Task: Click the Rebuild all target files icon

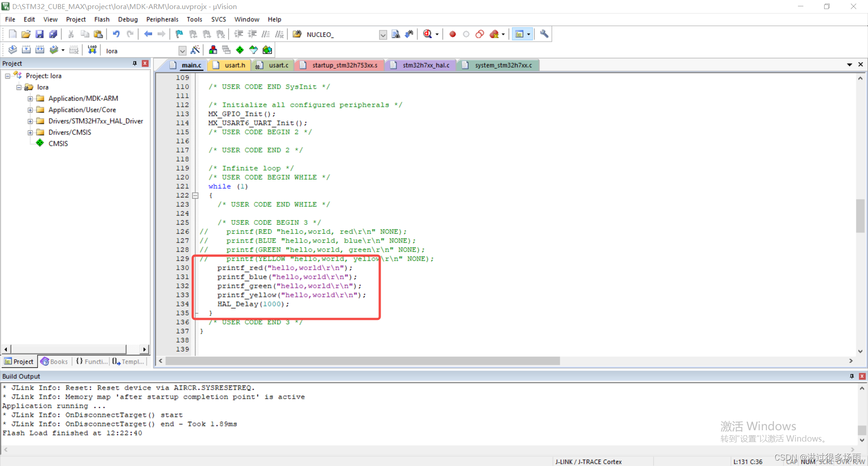Action: 40,50
